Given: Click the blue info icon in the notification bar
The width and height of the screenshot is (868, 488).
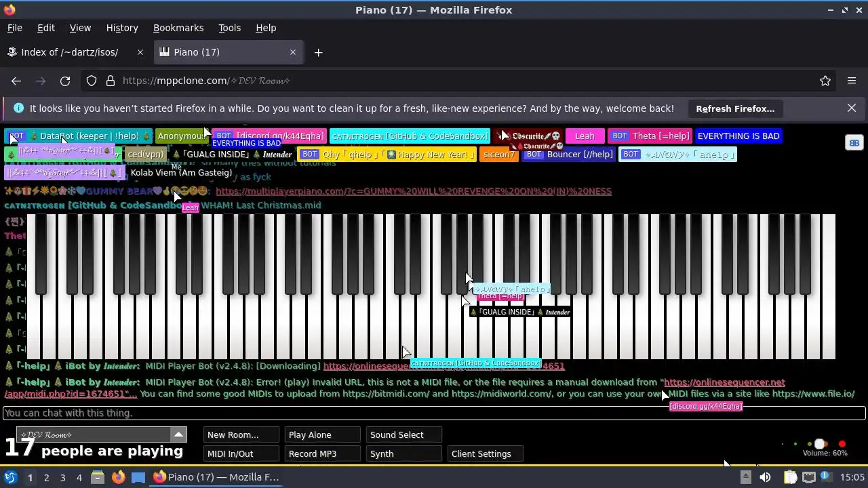Looking at the screenshot, I should 18,108.
